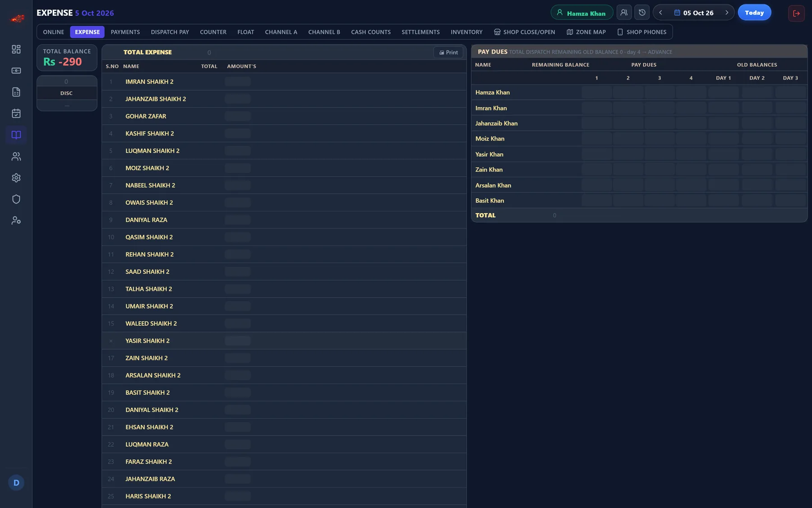
Task: Click Arsalan Khan in pay dues table
Action: [x=493, y=185]
